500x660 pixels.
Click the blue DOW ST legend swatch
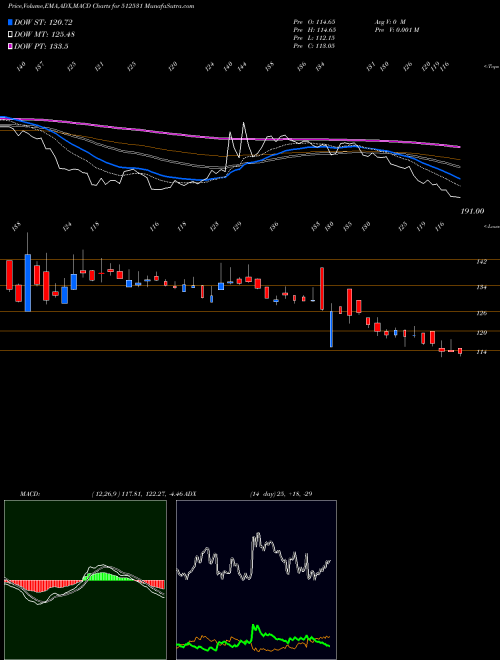[x=11, y=22]
